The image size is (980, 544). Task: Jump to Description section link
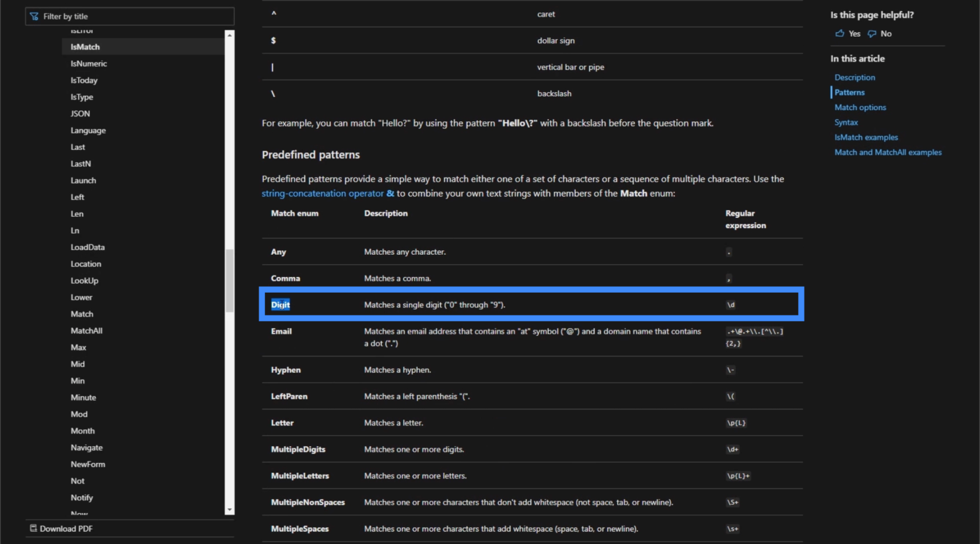[x=855, y=78]
